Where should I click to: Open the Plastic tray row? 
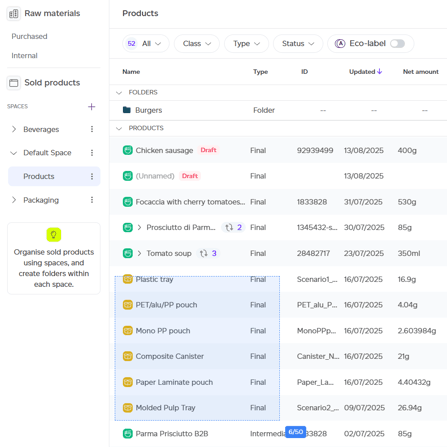coord(278,279)
